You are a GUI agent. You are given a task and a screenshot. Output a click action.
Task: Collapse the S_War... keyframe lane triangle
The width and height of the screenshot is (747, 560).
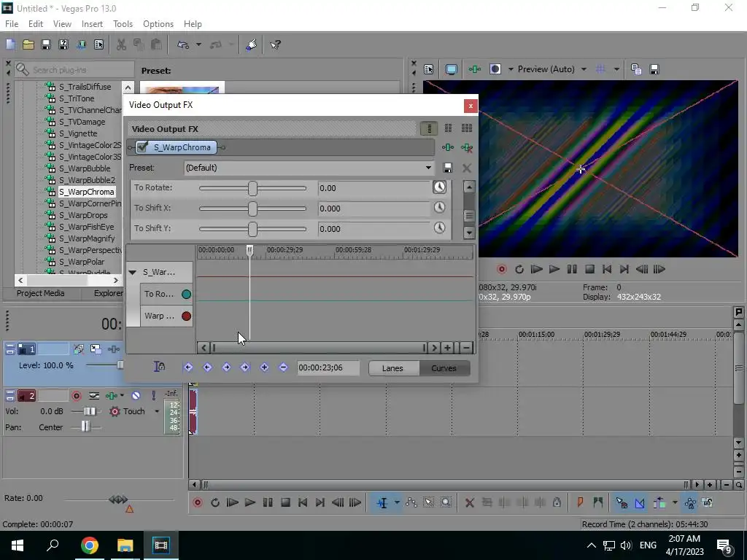(133, 273)
